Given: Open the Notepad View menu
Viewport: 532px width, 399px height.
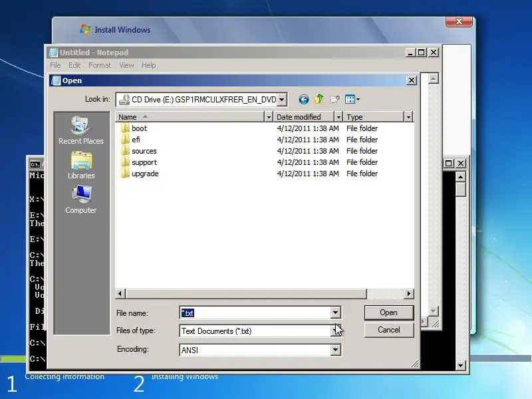Looking at the screenshot, I should (x=126, y=65).
